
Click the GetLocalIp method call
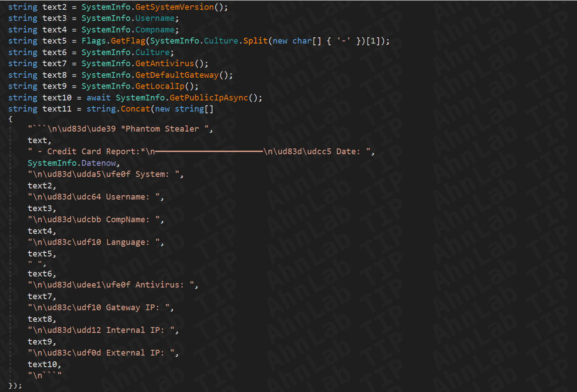coord(160,86)
